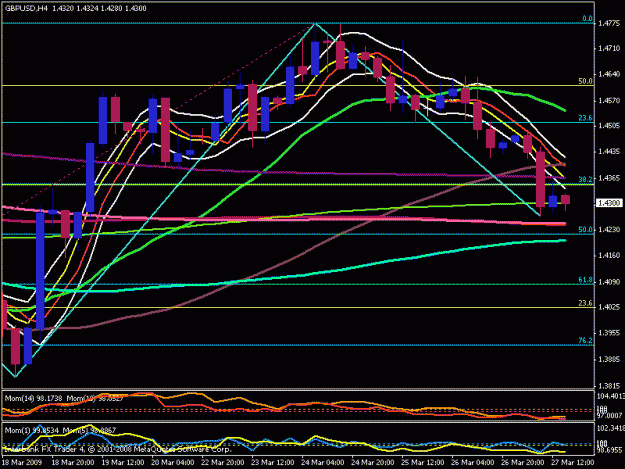Select the 38.2 Fibonacci level label
Screen dimensions: 625x469
click(586, 180)
